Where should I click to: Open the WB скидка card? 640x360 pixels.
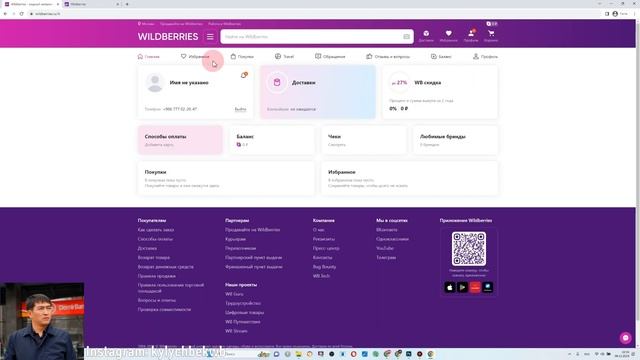tap(440, 92)
